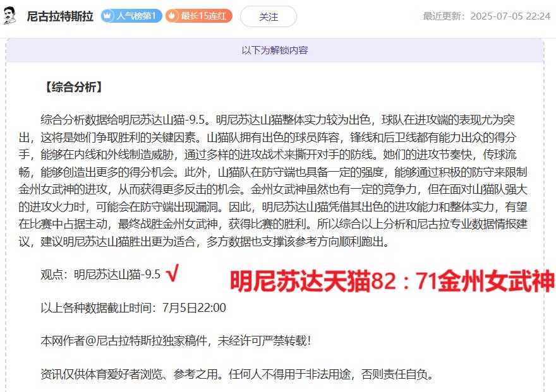The image size is (556, 392).
Task: Select the copyright line 本网作者@尼古拉特斯拉独家稿件
Action: point(176,341)
